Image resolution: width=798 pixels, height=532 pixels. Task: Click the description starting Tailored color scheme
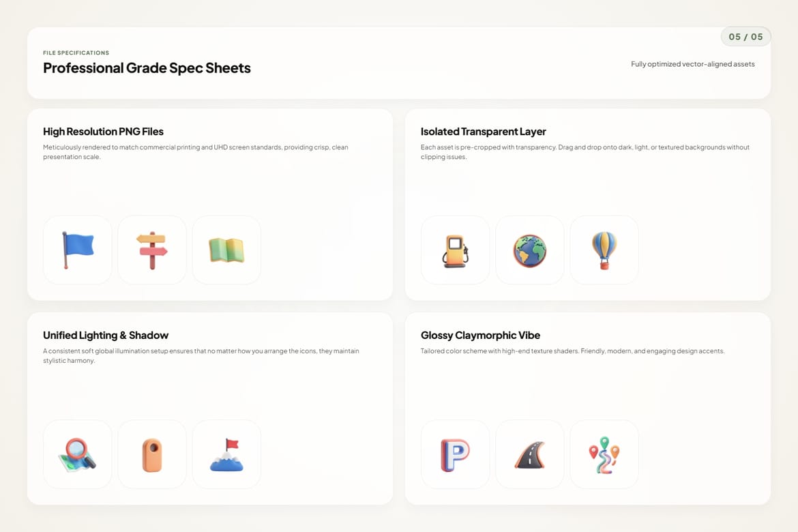coord(572,351)
